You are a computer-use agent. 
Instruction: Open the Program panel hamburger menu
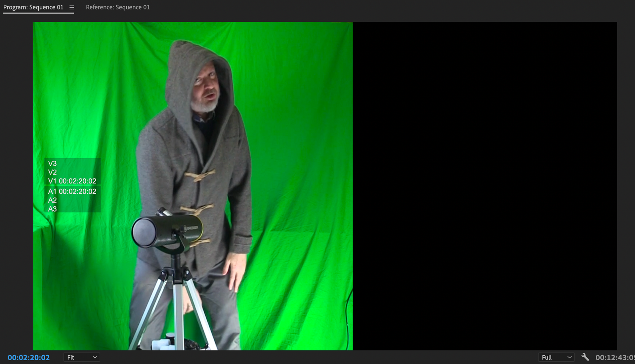pyautogui.click(x=71, y=7)
